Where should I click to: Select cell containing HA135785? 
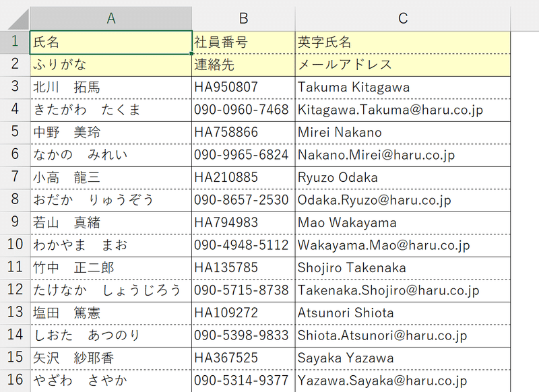(x=243, y=268)
